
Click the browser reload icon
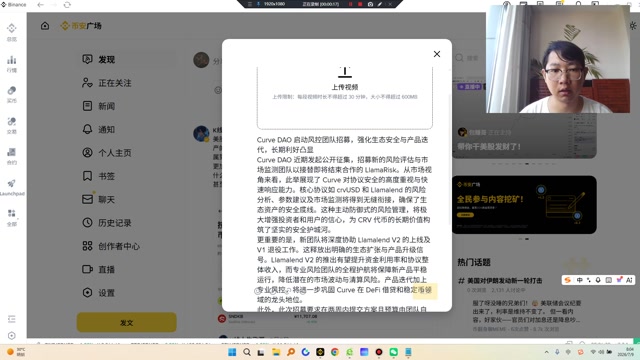click(x=67, y=5)
